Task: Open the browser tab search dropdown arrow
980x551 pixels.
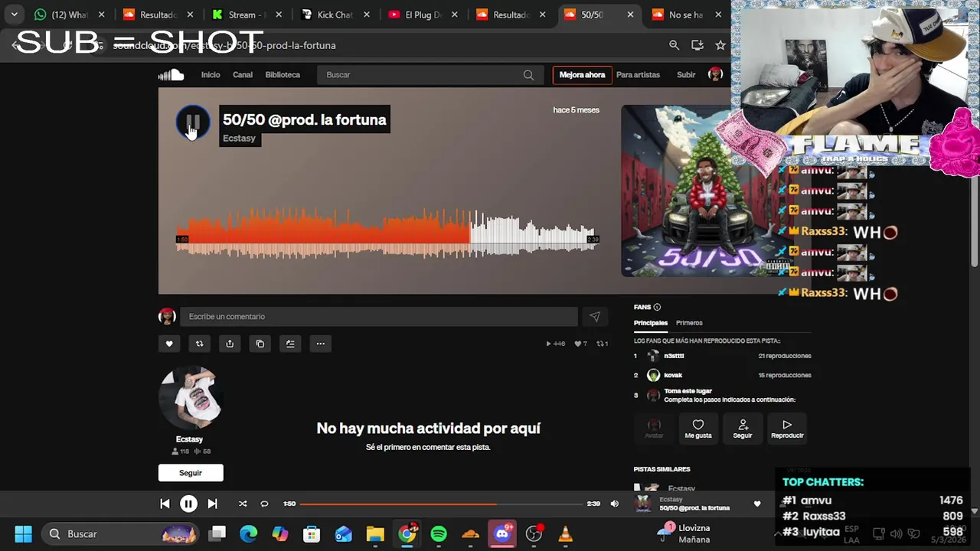Action: coord(14,15)
